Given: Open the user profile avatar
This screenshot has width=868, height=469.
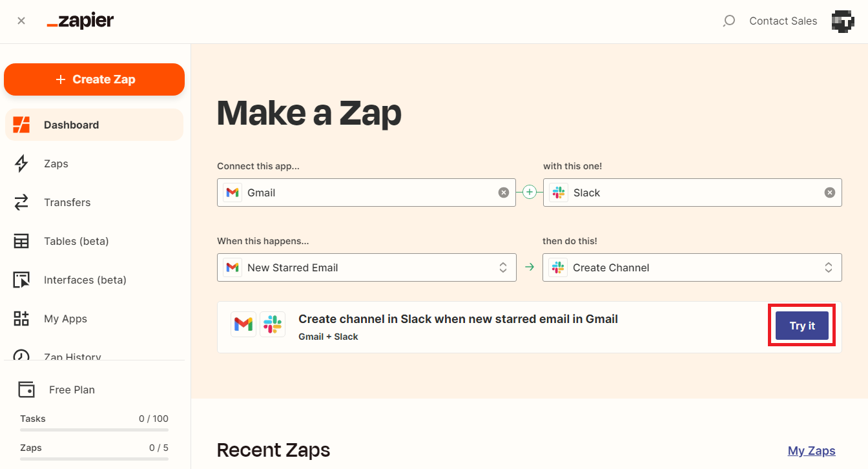Looking at the screenshot, I should [x=843, y=21].
